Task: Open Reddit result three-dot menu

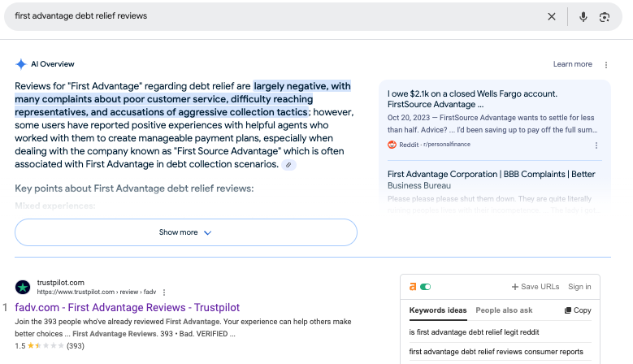Action: coord(596,145)
